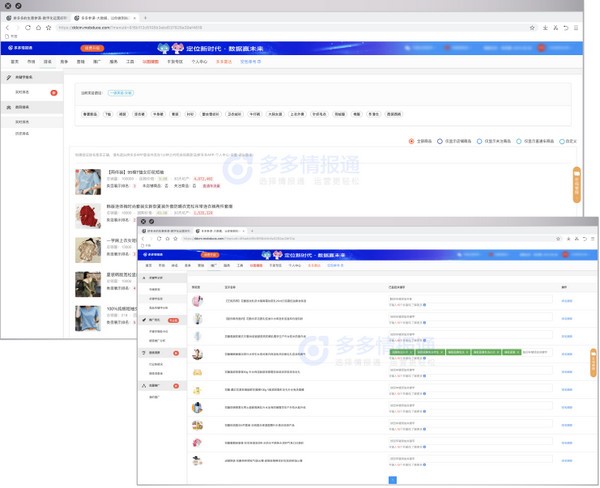Open the first product thumbnail in results list
The height and width of the screenshot is (488, 600).
point(86,181)
